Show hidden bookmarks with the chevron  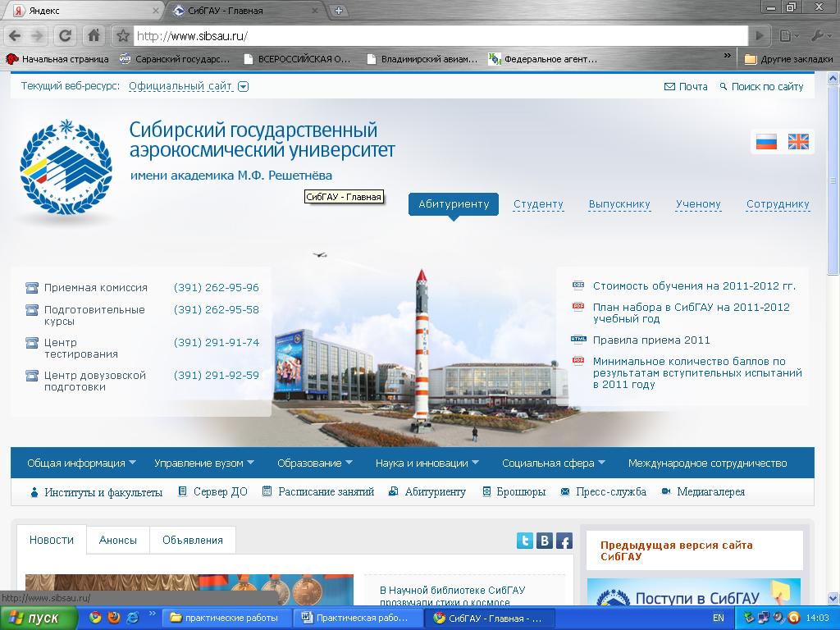pos(727,55)
